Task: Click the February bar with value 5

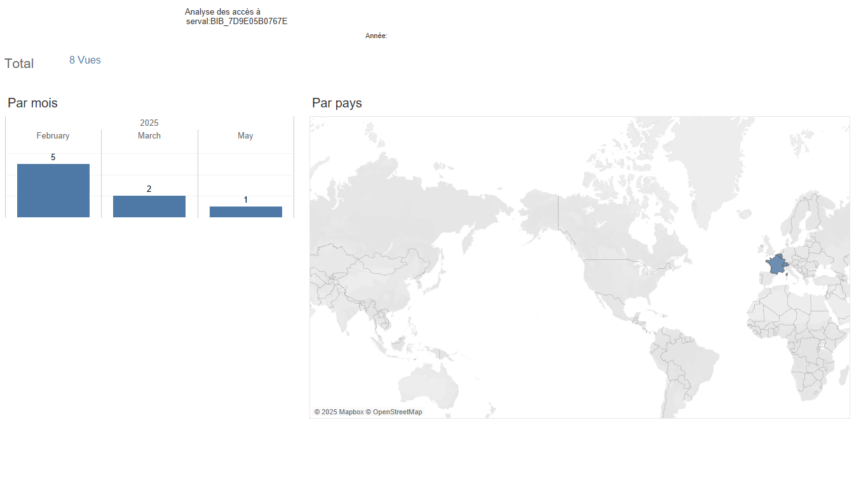Action: [53, 191]
